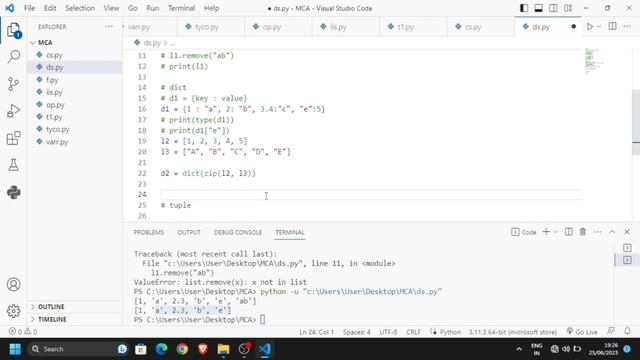Image resolution: width=640 pixels, height=360 pixels.
Task: Open the File menu
Action: [29, 8]
